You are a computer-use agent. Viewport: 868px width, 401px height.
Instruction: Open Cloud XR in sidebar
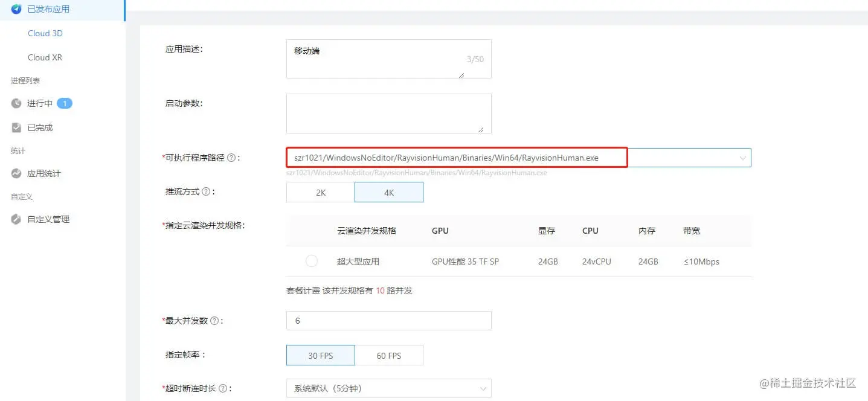click(45, 57)
